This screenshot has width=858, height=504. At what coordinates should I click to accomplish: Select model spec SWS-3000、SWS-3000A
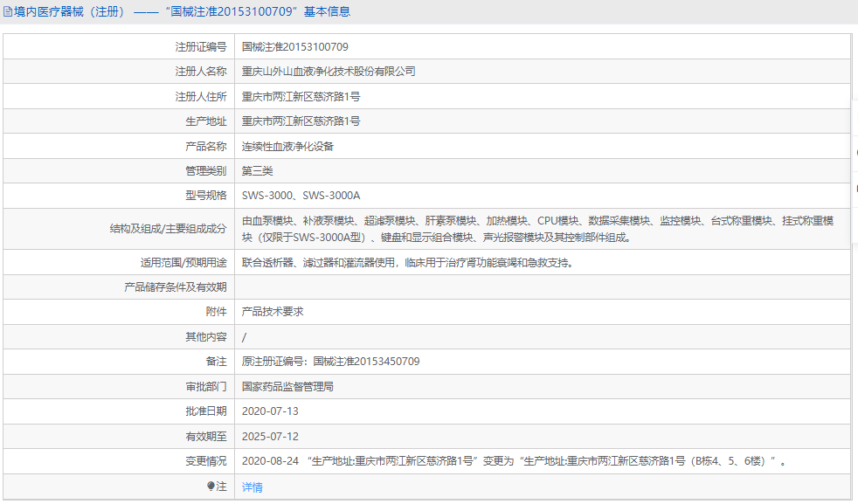pos(301,196)
